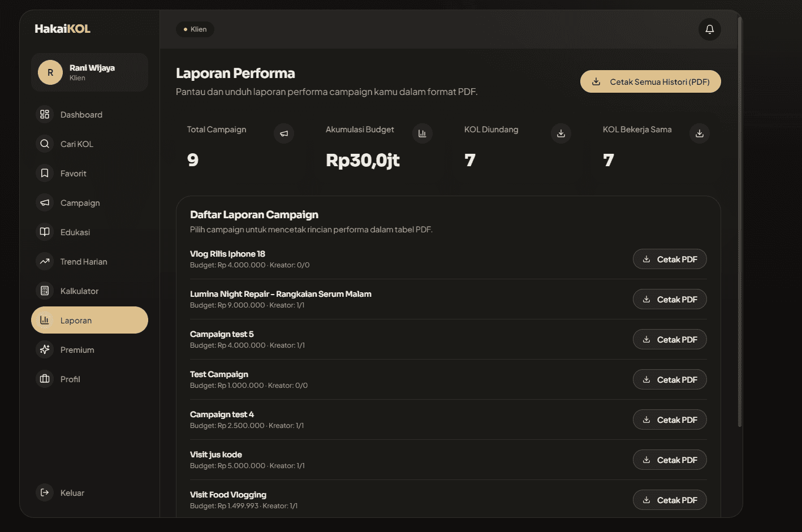Click the Campaign test 5 title

pyautogui.click(x=222, y=334)
